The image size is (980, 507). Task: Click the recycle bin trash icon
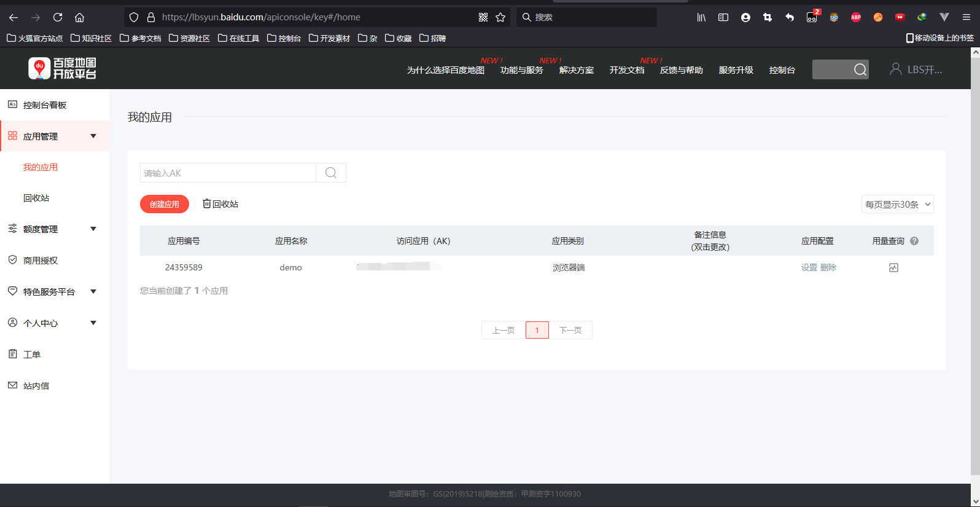207,203
